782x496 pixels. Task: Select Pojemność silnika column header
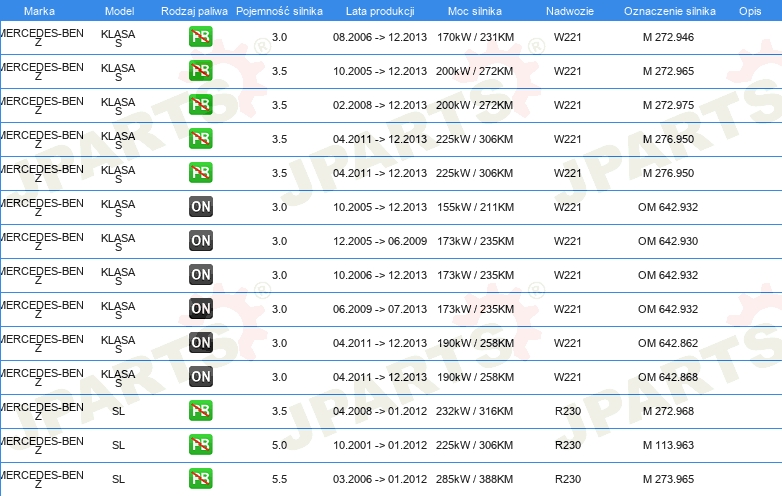coord(279,11)
